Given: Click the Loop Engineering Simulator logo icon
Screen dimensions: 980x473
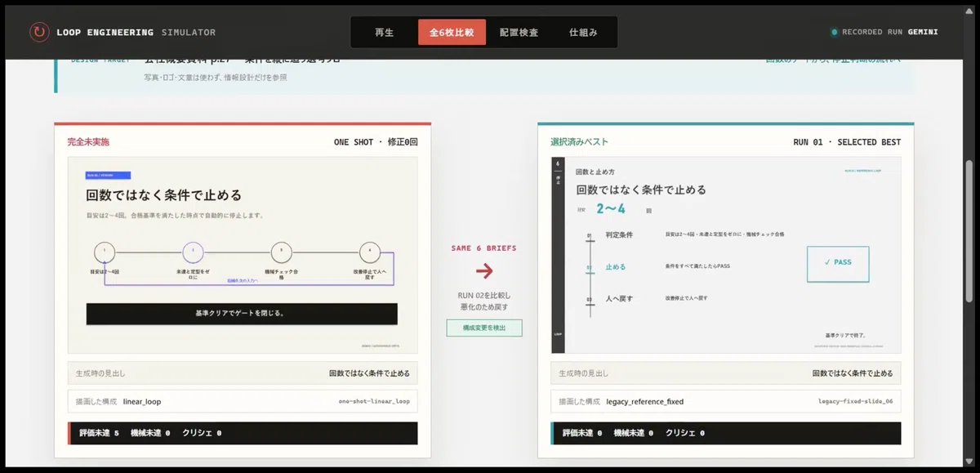Looking at the screenshot, I should [x=39, y=32].
